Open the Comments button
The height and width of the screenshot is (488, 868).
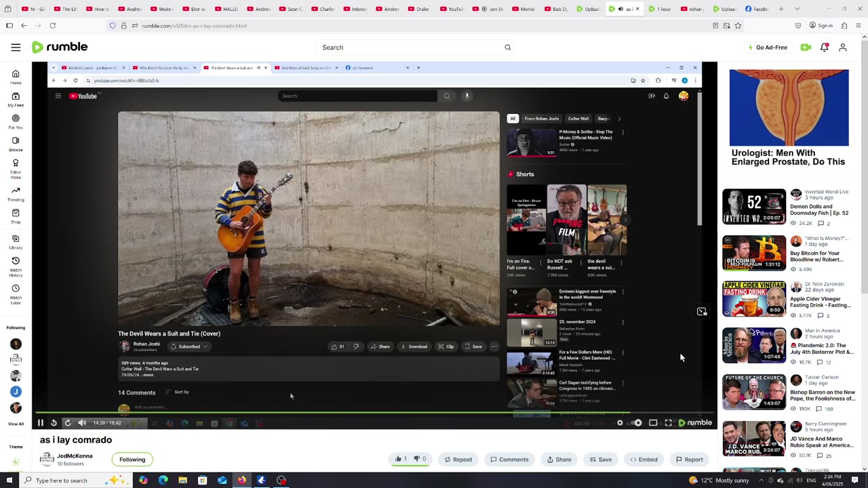(509, 460)
